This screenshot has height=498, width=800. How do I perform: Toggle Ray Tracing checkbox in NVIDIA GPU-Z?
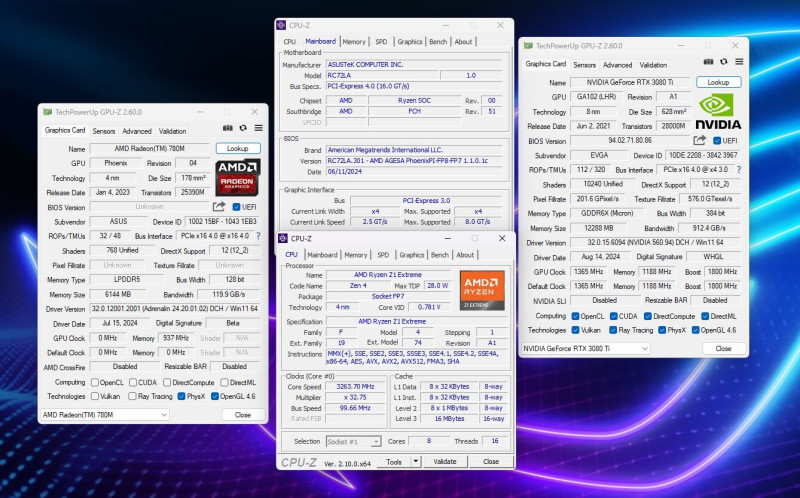coord(613,330)
